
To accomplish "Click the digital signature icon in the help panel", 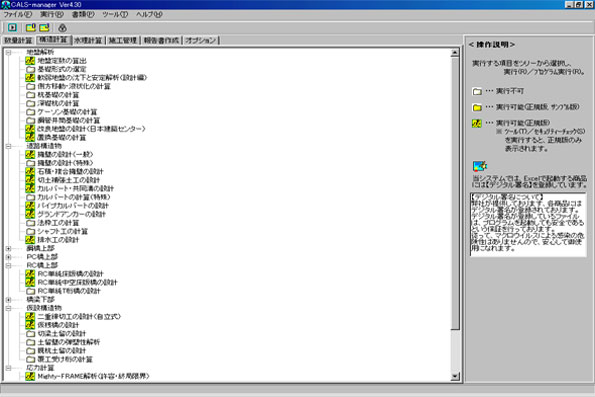I will [x=480, y=166].
